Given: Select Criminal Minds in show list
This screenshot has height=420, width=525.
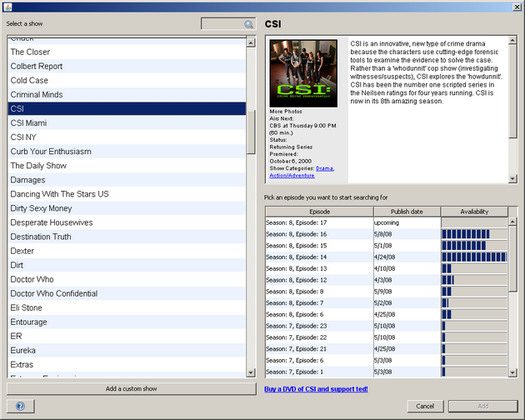Looking at the screenshot, I should tap(127, 94).
